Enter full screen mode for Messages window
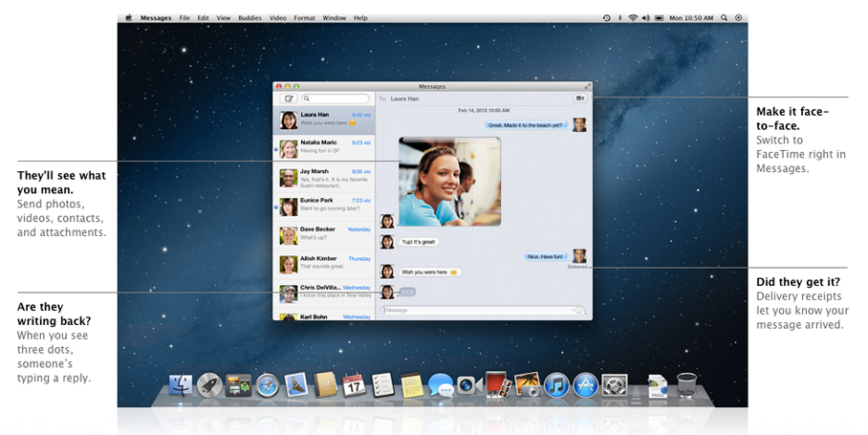 587,86
